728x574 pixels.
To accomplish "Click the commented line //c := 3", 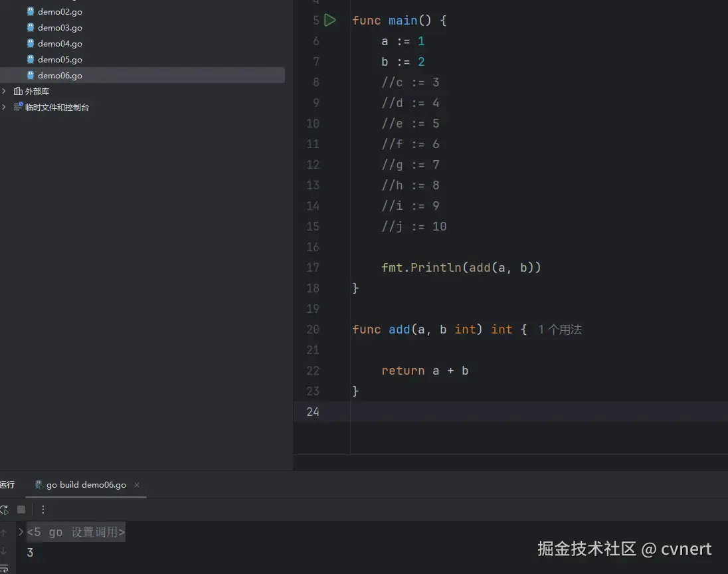I will tap(410, 82).
